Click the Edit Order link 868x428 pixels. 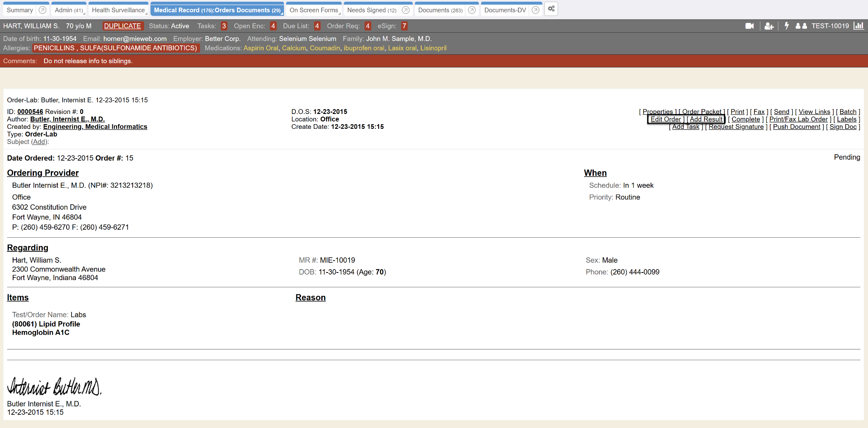pyautogui.click(x=665, y=120)
